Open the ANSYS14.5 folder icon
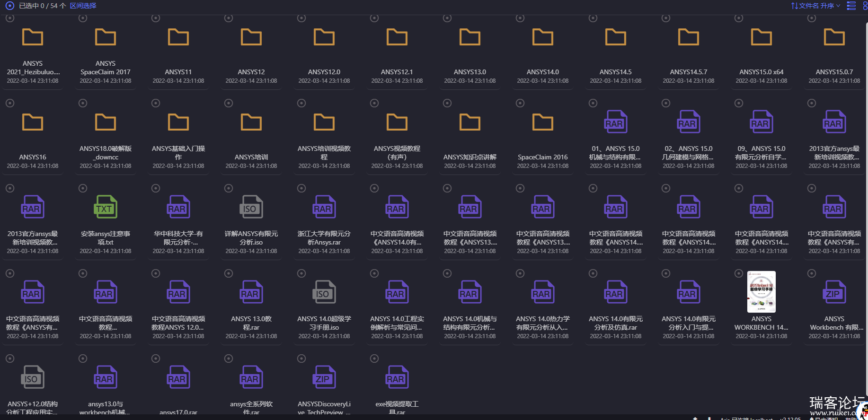This screenshot has height=420, width=868. point(616,37)
